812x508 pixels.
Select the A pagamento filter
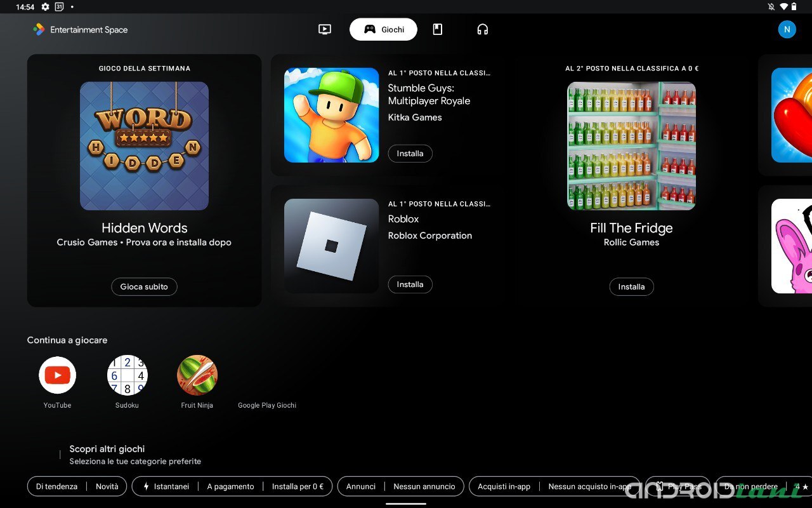pyautogui.click(x=230, y=486)
